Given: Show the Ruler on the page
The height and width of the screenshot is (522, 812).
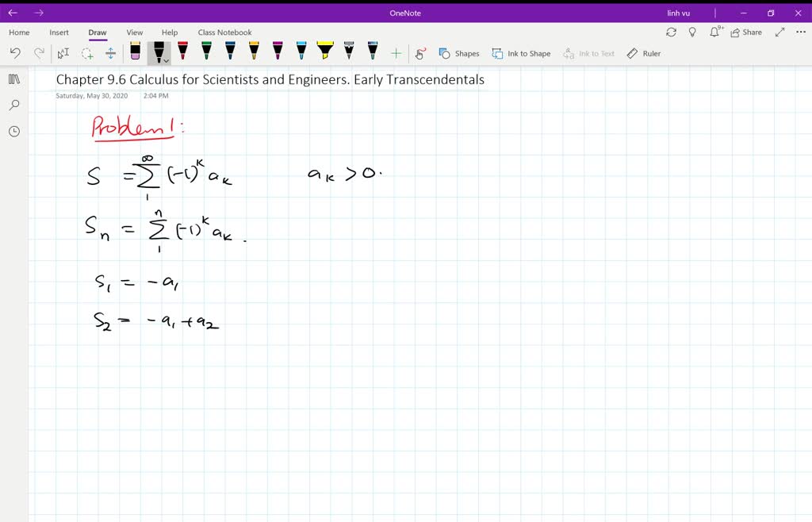Looking at the screenshot, I should pyautogui.click(x=644, y=53).
